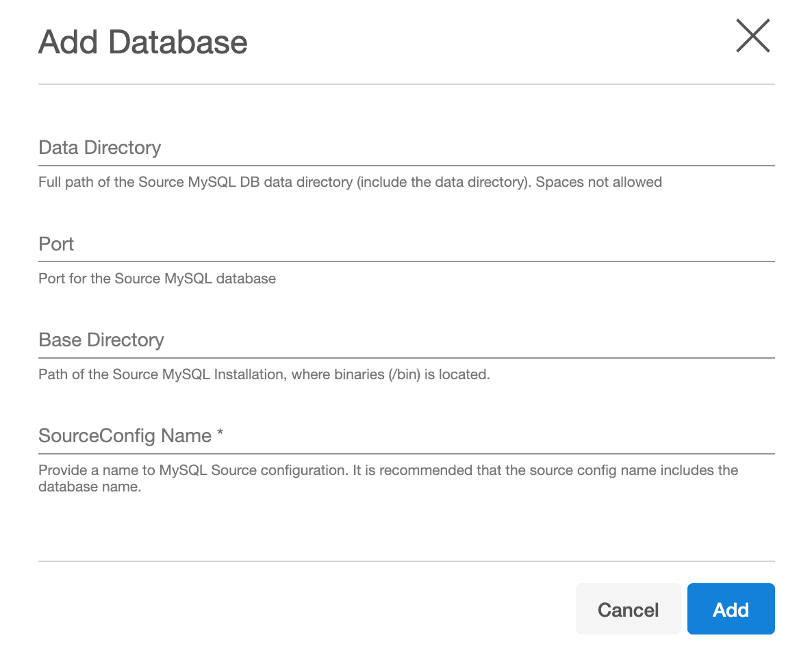The height and width of the screenshot is (653, 812).
Task: Click the Add Database dialog title
Action: point(142,42)
